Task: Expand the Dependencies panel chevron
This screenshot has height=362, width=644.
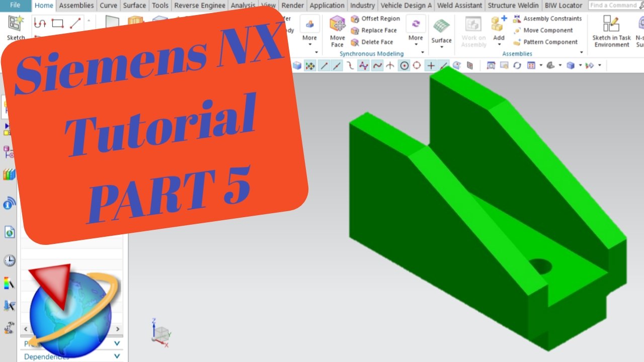Action: (117, 356)
